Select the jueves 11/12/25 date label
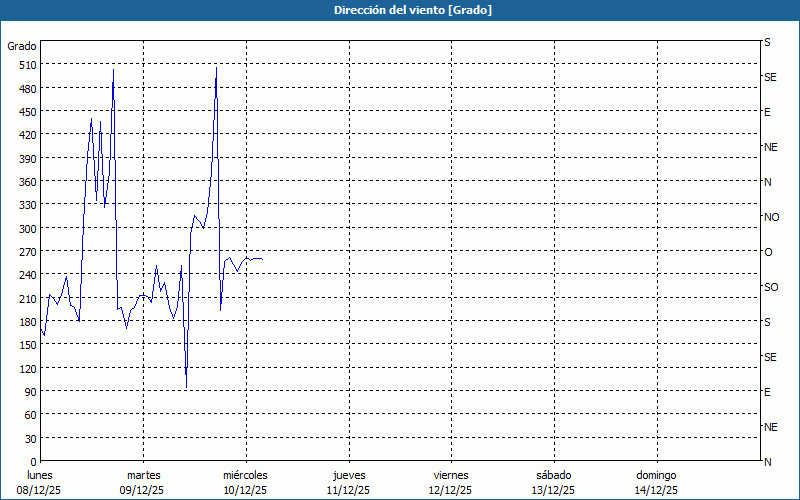 tap(349, 483)
